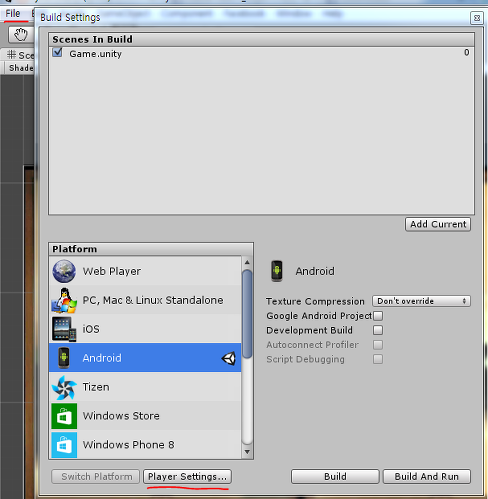Open the Texture Compression dropdown
Viewport: 488px width, 499px height.
click(421, 301)
